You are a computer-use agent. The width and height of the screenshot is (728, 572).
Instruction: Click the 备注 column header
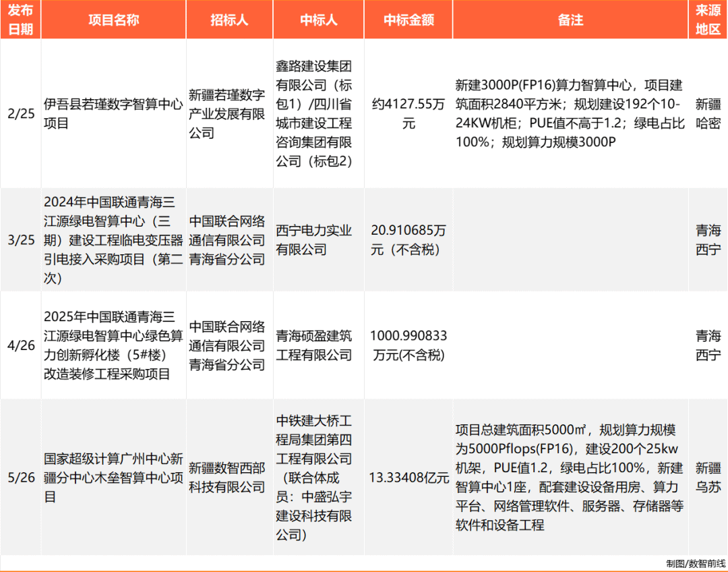[x=570, y=20]
